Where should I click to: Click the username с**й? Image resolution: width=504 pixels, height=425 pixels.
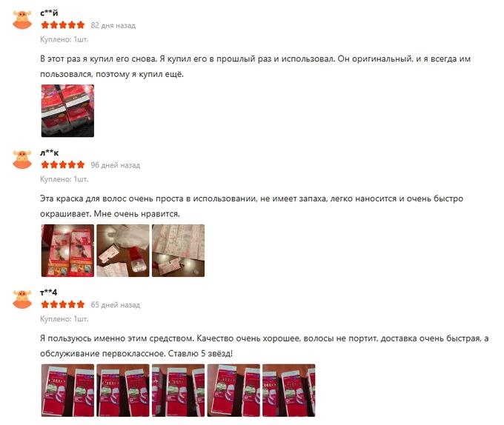pyautogui.click(x=49, y=13)
